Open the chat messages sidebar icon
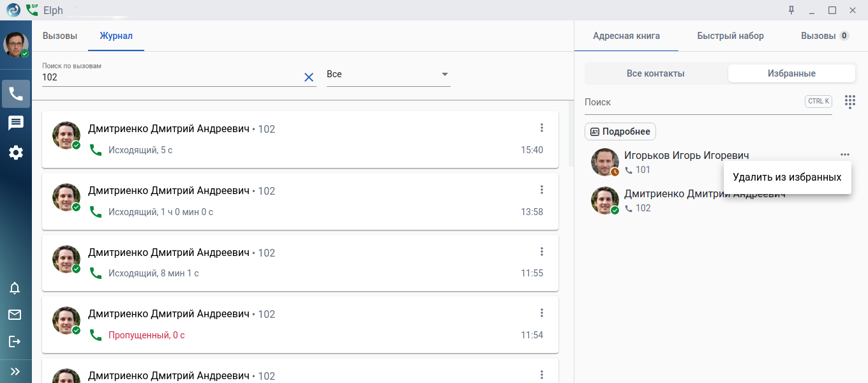Image resolution: width=868 pixels, height=383 pixels. 16,123
